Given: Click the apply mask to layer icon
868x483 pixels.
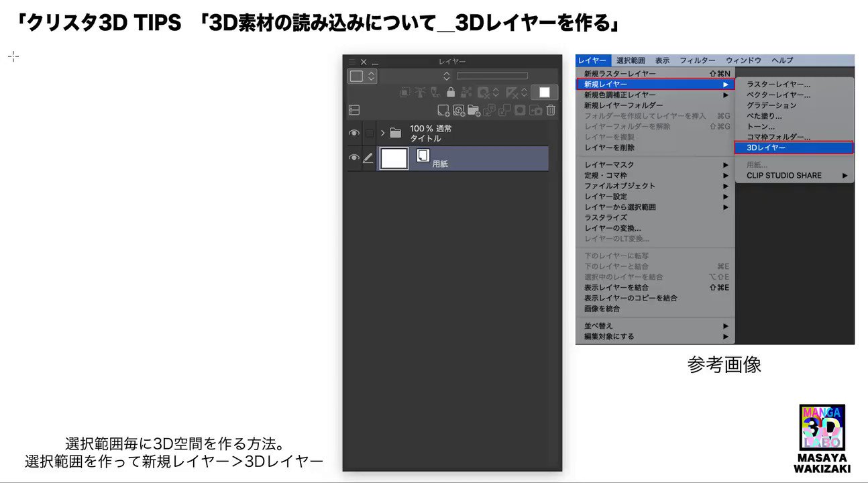Looking at the screenshot, I should point(535,110).
